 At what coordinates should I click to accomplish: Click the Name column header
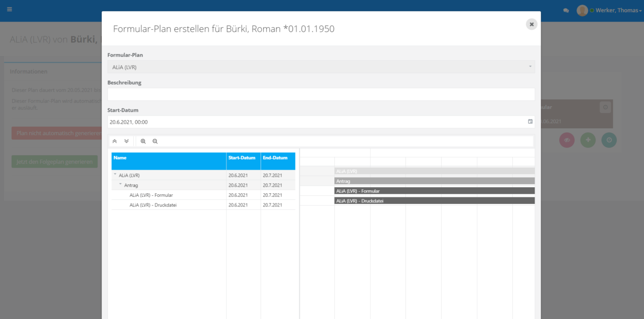[x=169, y=158]
